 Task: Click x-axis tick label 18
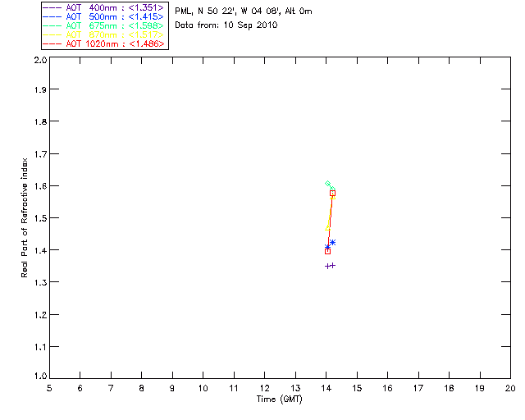449,388
